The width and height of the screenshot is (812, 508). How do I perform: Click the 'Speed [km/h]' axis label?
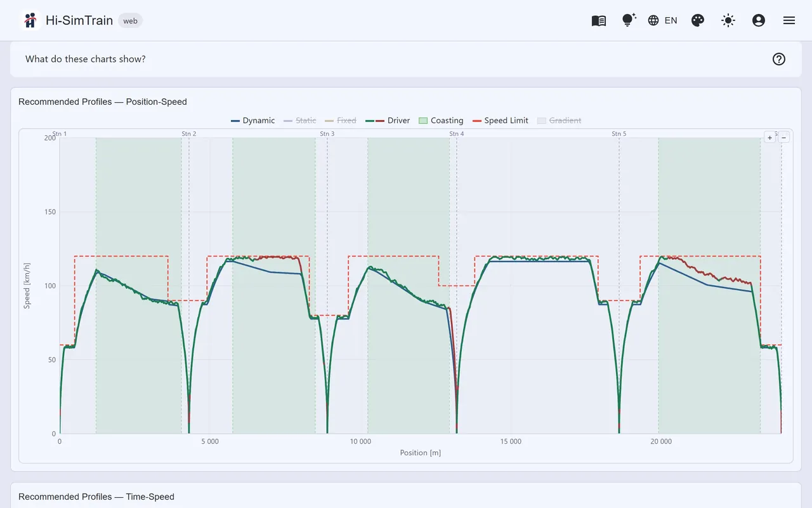coord(27,286)
